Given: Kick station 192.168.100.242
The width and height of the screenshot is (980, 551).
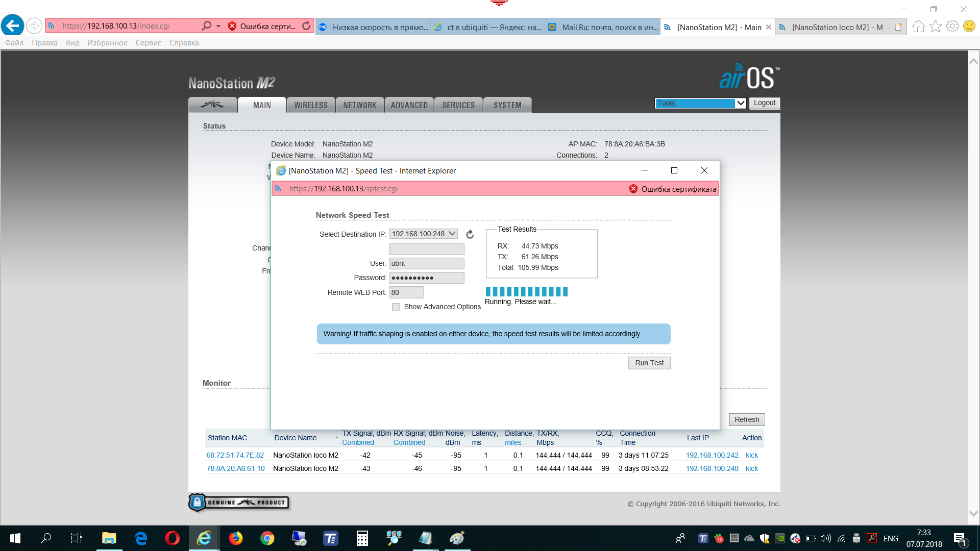Looking at the screenshot, I should (x=751, y=455).
